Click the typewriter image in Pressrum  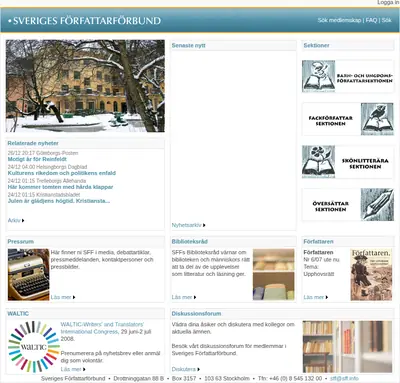[29, 275]
